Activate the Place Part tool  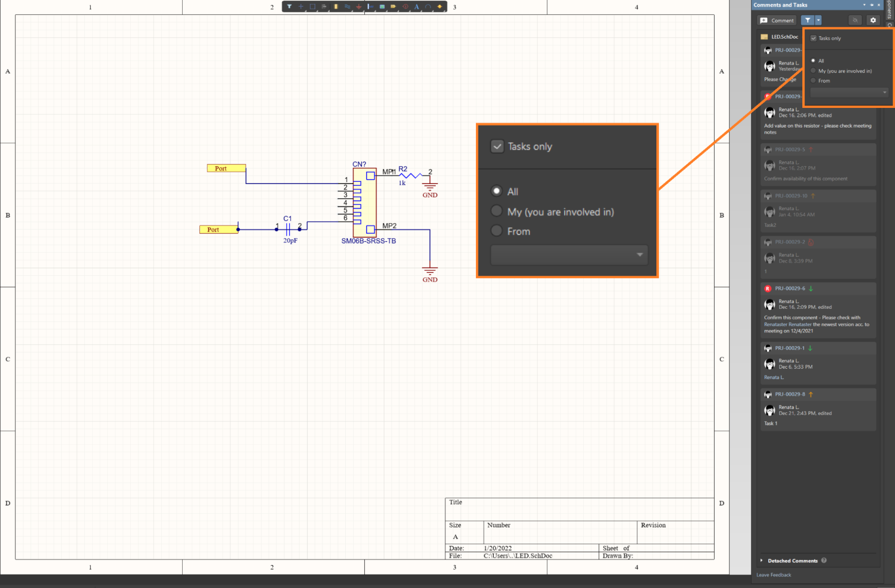coord(336,7)
